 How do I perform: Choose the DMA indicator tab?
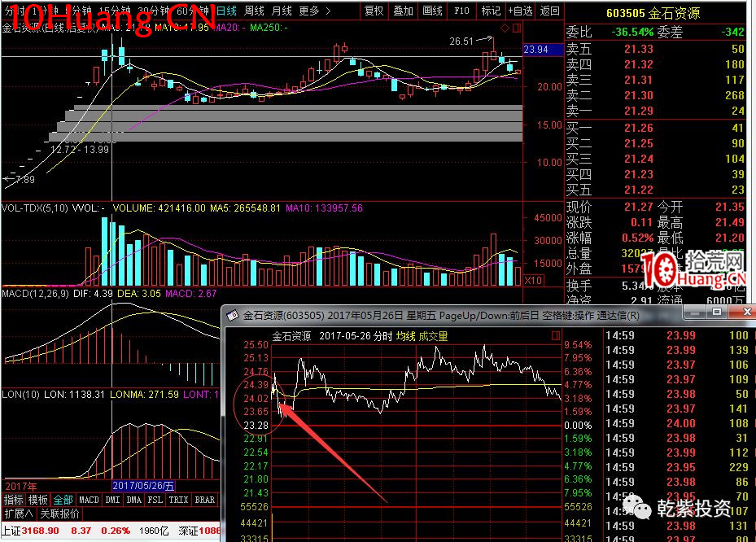tap(133, 500)
